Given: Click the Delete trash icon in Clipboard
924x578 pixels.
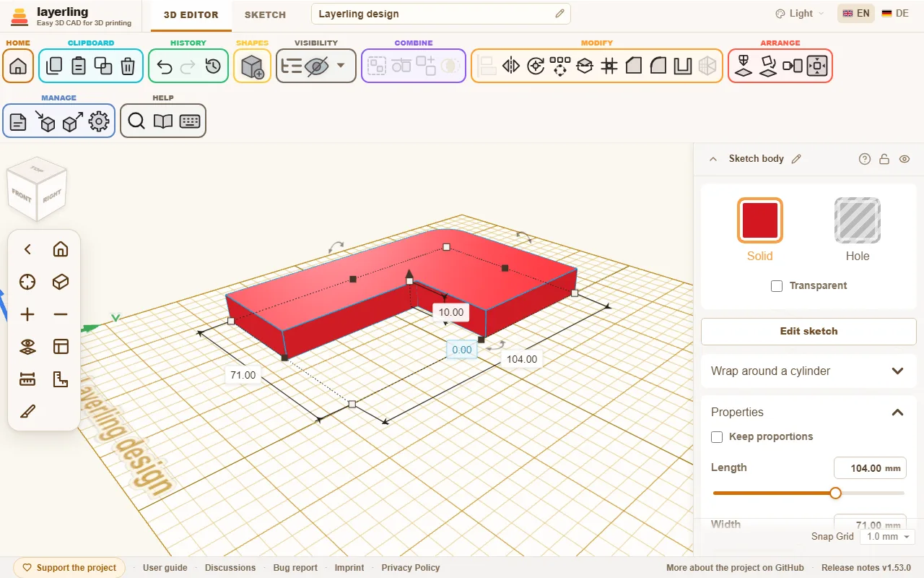Looking at the screenshot, I should 128,66.
